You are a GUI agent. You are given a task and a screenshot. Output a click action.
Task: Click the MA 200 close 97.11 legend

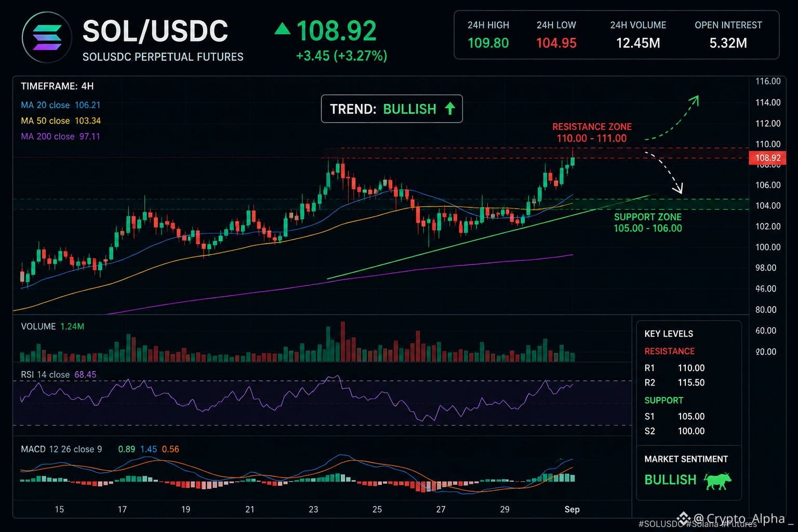pyautogui.click(x=60, y=136)
